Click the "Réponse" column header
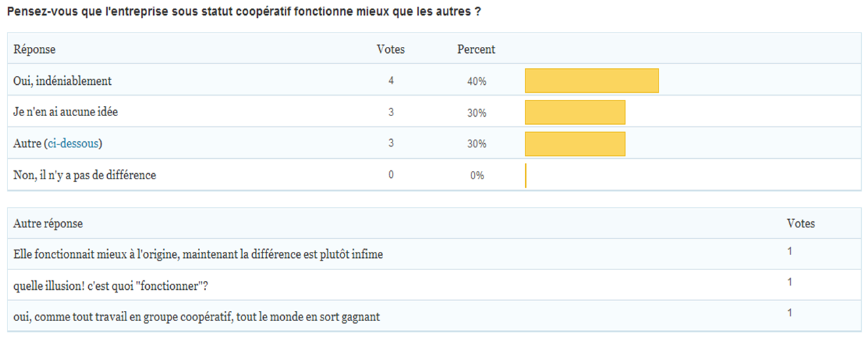The image size is (868, 338). pyautogui.click(x=35, y=50)
